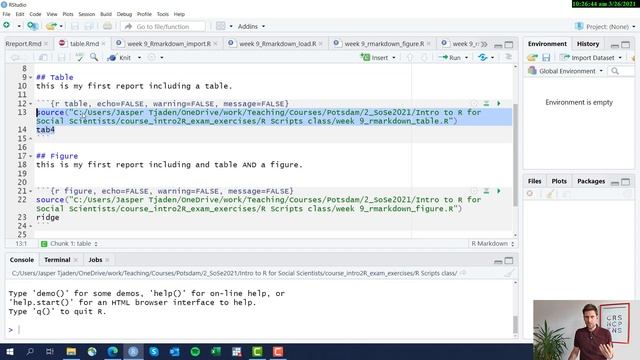Open the table chunk options gear icon

[x=474, y=104]
